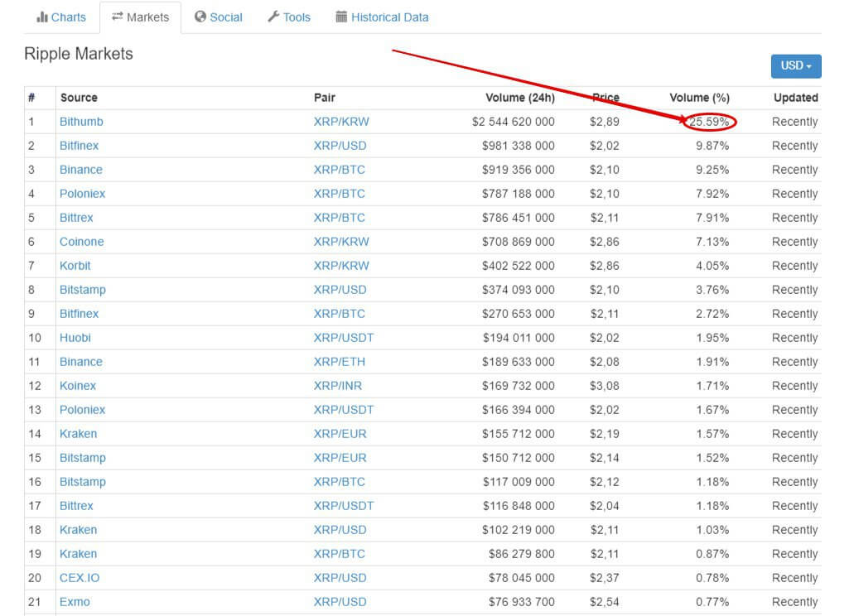The image size is (854, 616).
Task: Open the Huobi exchange link
Action: pyautogui.click(x=75, y=338)
